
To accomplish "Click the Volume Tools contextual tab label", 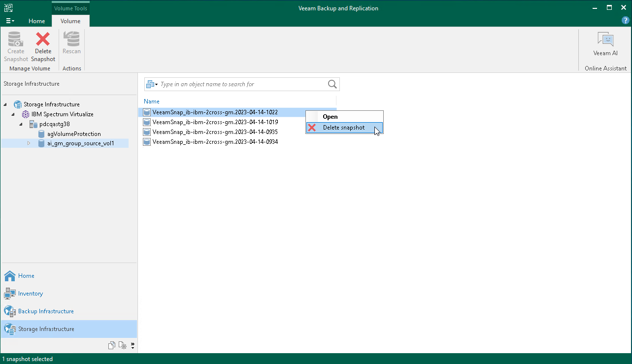I will 70,8.
